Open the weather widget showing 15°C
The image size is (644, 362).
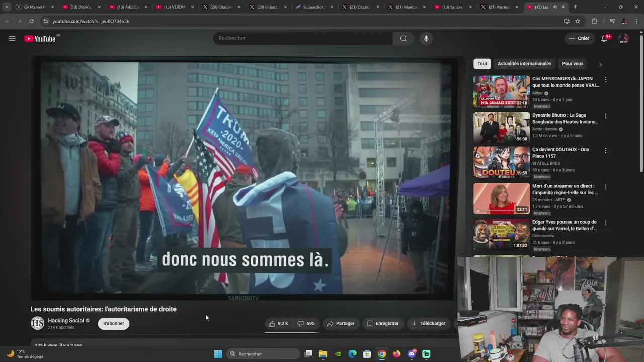tap(25, 354)
